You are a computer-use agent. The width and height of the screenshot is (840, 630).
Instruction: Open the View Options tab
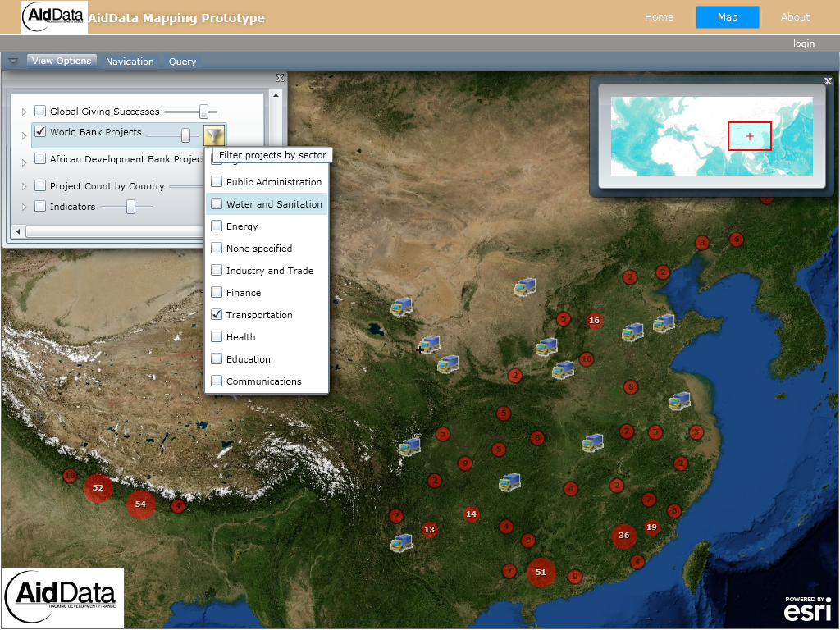click(x=62, y=61)
